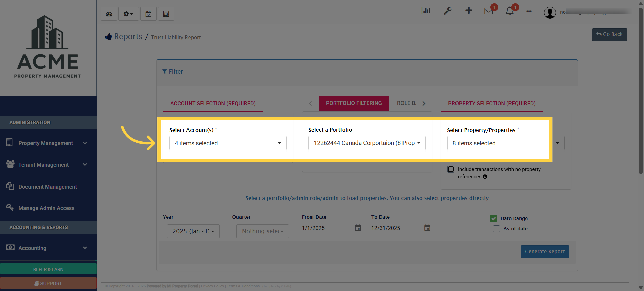The height and width of the screenshot is (291, 644).
Task: Click the Tenant Management people icon
Action: click(x=10, y=164)
